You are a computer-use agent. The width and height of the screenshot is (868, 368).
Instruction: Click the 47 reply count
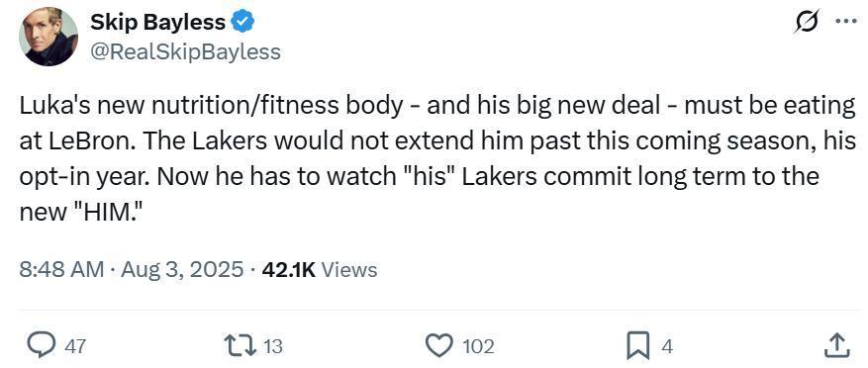coord(76,347)
